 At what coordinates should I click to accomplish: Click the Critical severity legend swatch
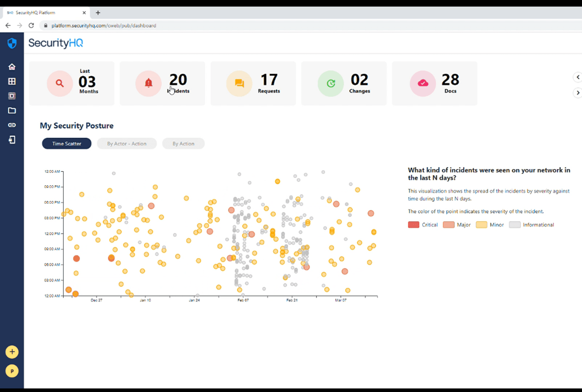click(x=414, y=225)
